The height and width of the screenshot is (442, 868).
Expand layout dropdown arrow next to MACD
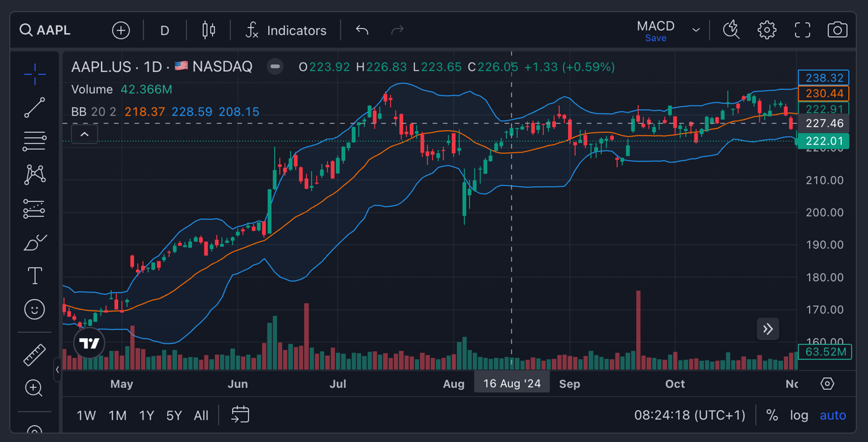pos(696,30)
